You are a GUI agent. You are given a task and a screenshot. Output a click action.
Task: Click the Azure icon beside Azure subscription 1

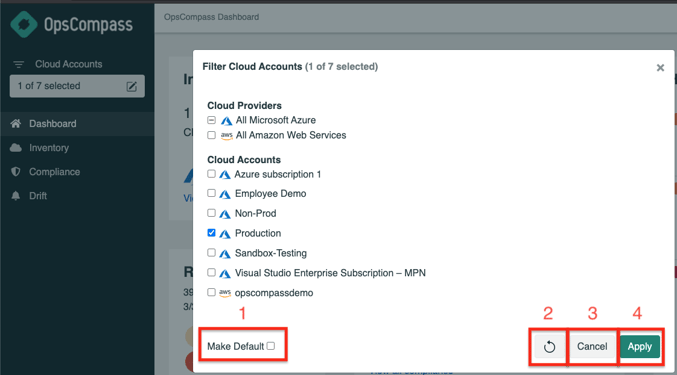point(225,175)
